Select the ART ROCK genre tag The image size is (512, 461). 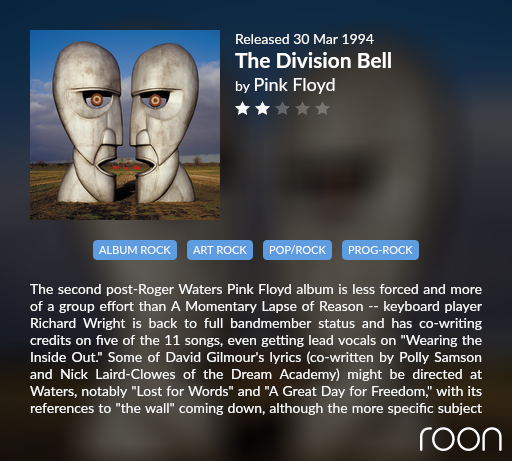tap(220, 250)
